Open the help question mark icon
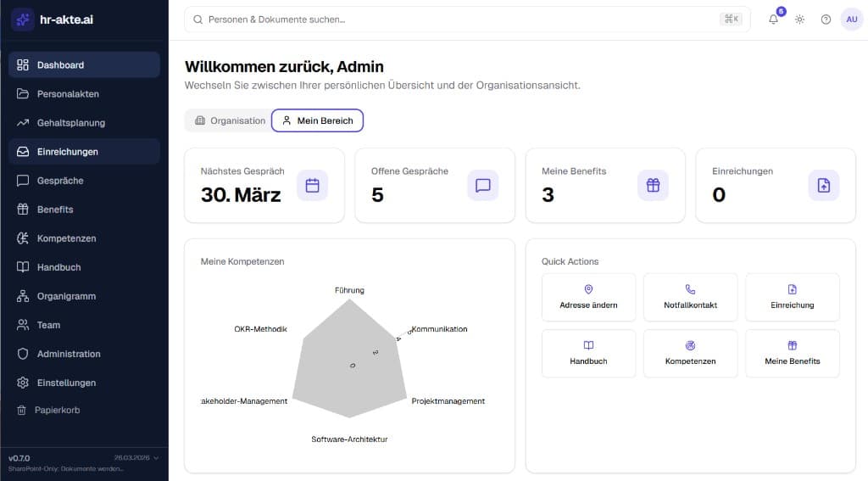This screenshot has width=868, height=481. pyautogui.click(x=826, y=20)
